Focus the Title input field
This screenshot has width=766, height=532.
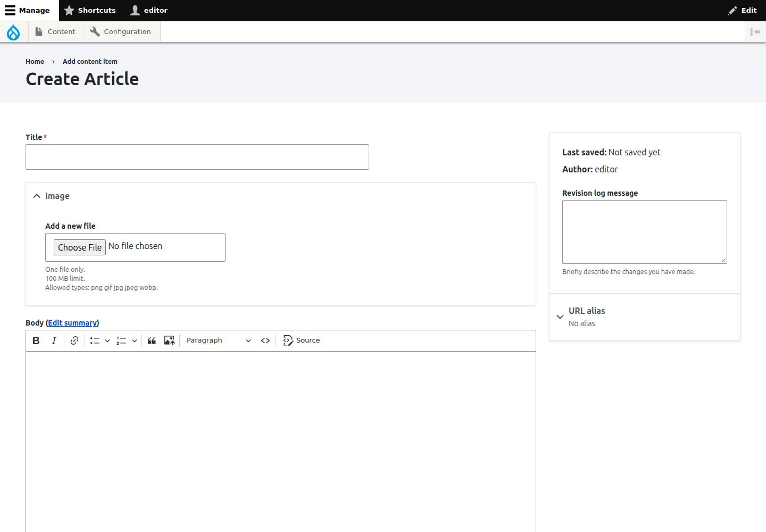tap(197, 157)
